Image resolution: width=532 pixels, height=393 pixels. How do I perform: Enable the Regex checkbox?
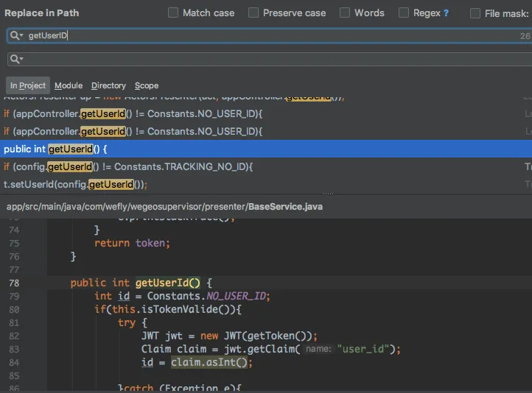(404, 13)
